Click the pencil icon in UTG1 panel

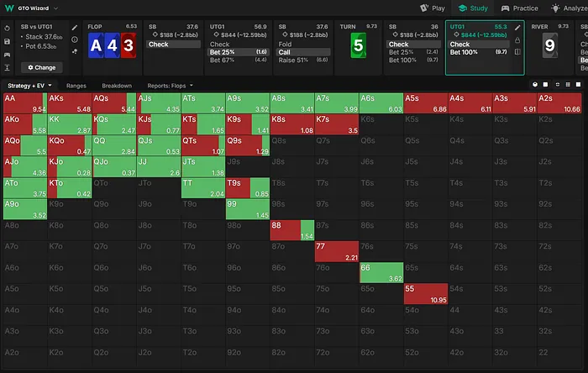coord(517,28)
